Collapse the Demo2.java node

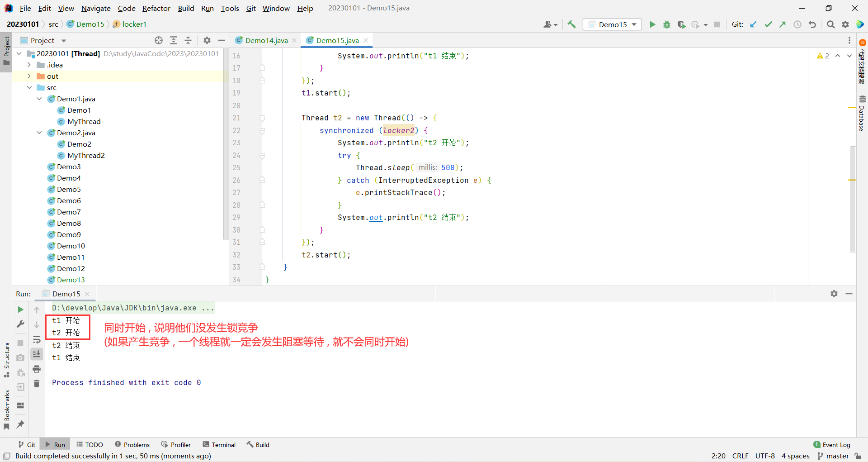(x=39, y=133)
